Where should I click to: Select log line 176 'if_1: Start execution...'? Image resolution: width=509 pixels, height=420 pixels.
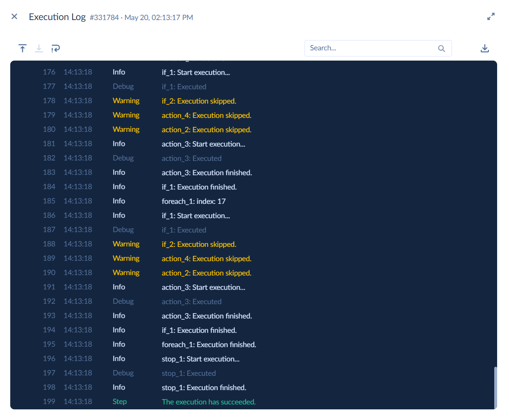click(196, 72)
